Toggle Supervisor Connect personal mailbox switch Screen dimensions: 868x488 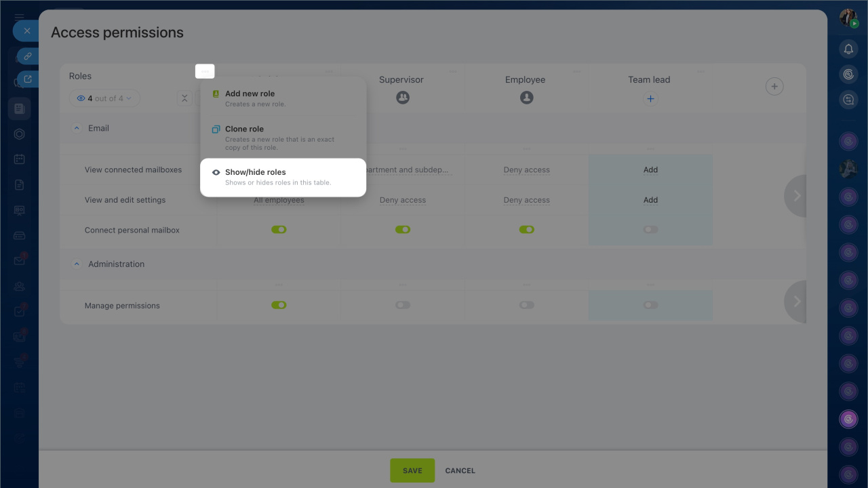(403, 230)
